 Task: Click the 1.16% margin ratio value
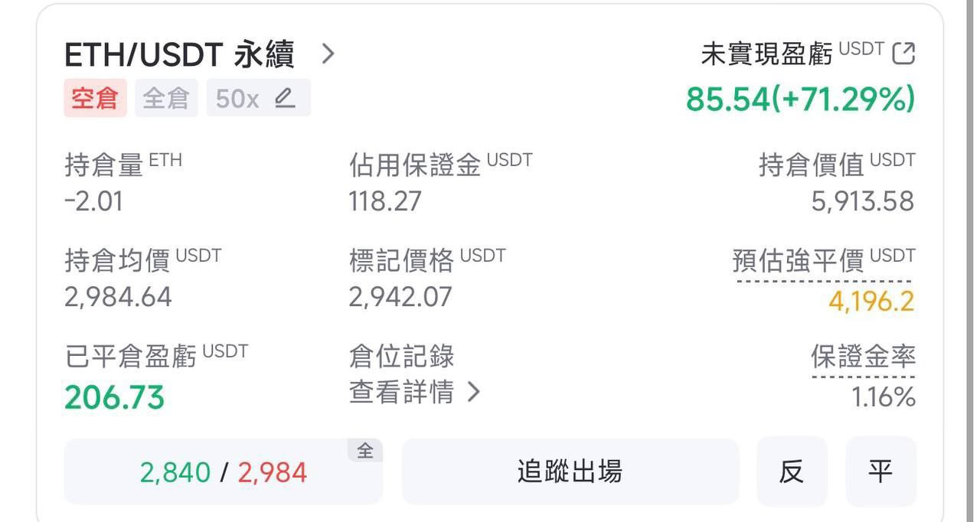point(884,397)
